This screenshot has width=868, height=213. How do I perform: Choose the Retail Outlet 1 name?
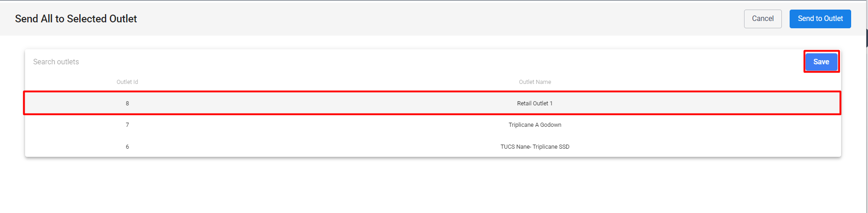click(x=534, y=104)
